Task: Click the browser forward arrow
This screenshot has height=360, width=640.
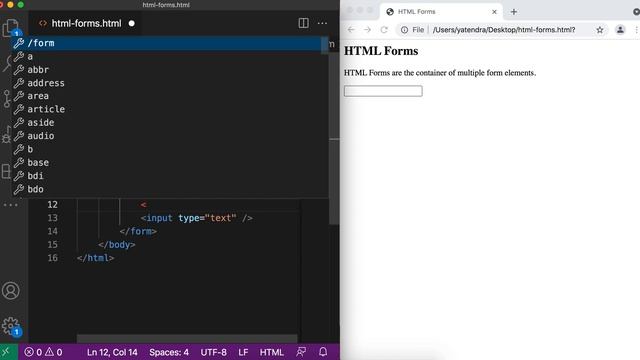Action: 367,30
